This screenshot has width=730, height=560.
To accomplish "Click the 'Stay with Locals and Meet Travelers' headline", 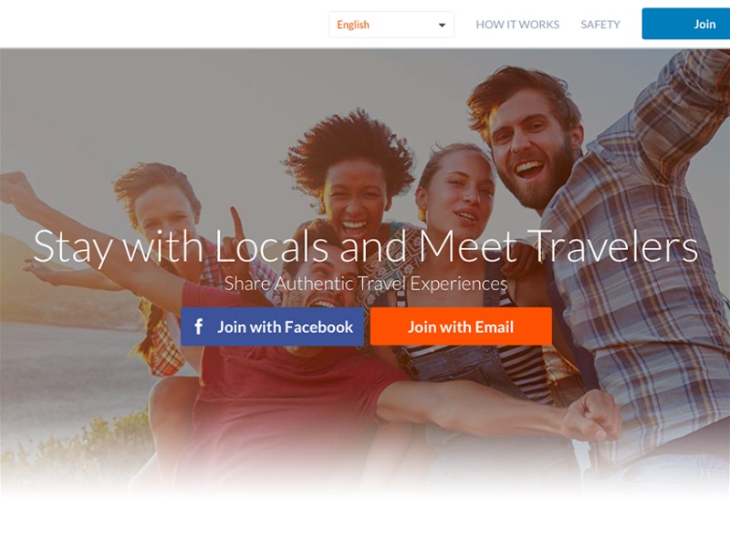I will coord(366,247).
